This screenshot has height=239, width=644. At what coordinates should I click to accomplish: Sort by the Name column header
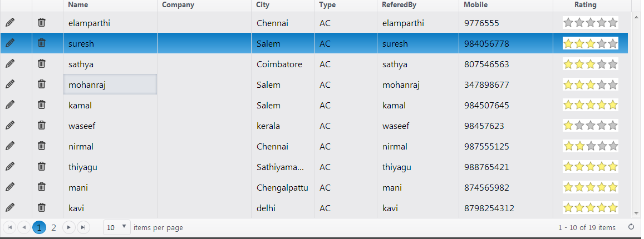(x=78, y=5)
